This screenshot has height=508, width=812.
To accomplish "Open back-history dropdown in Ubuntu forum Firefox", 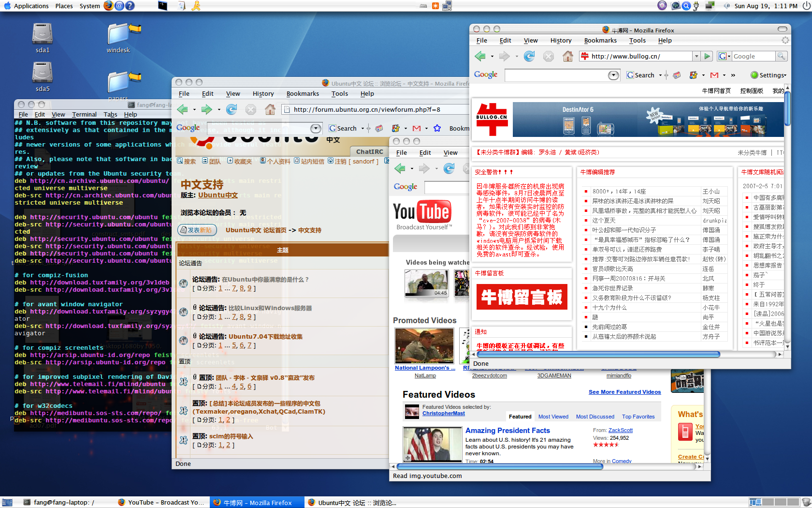I will click(x=194, y=110).
